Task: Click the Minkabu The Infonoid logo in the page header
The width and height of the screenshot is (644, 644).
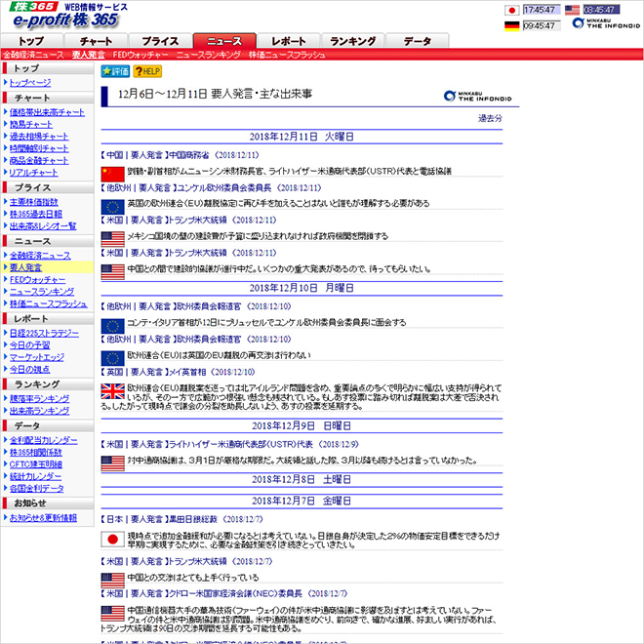Action: click(606, 23)
